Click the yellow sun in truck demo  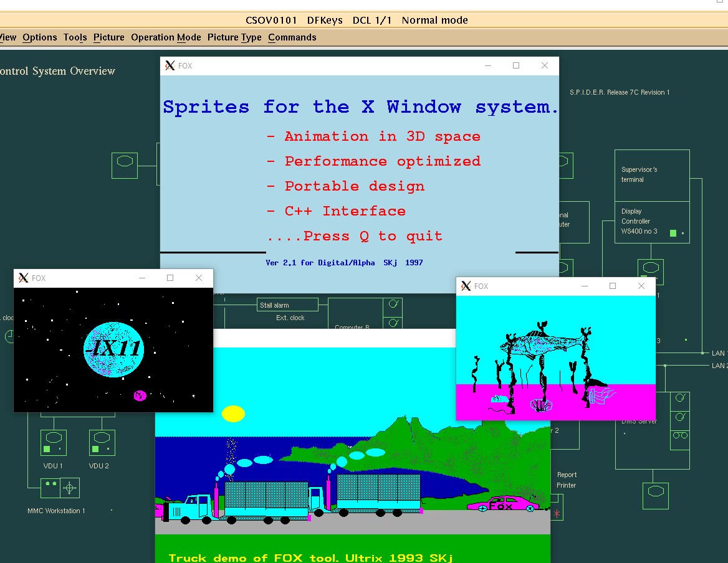[x=234, y=414]
